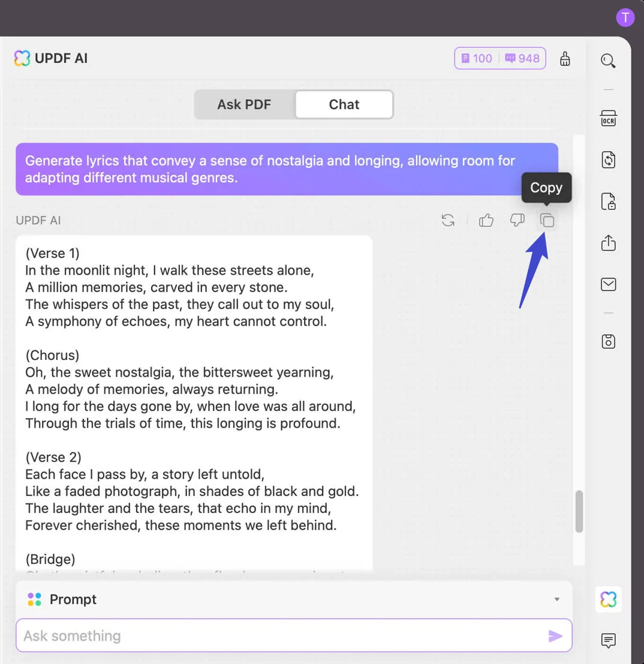Expand the Prompt dropdown arrow
Image resolution: width=644 pixels, height=664 pixels.
(x=557, y=599)
